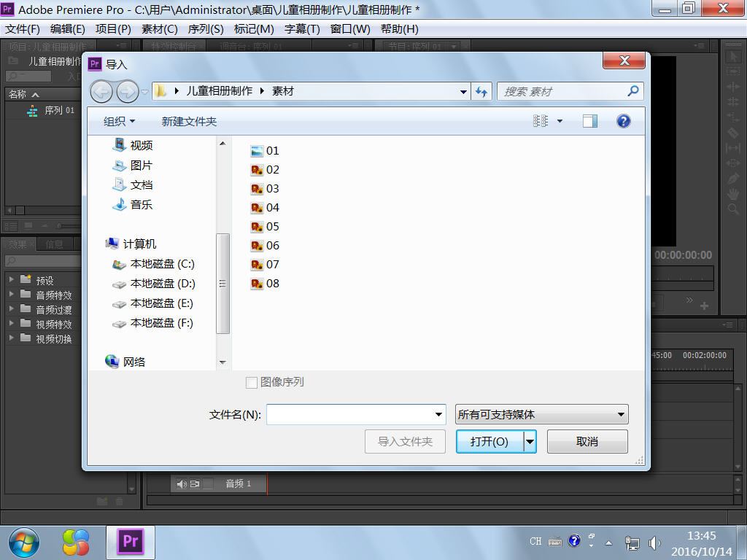Viewport: 747px width, 560px height.
Task: Open the 文件(F) menu
Action: (x=23, y=29)
